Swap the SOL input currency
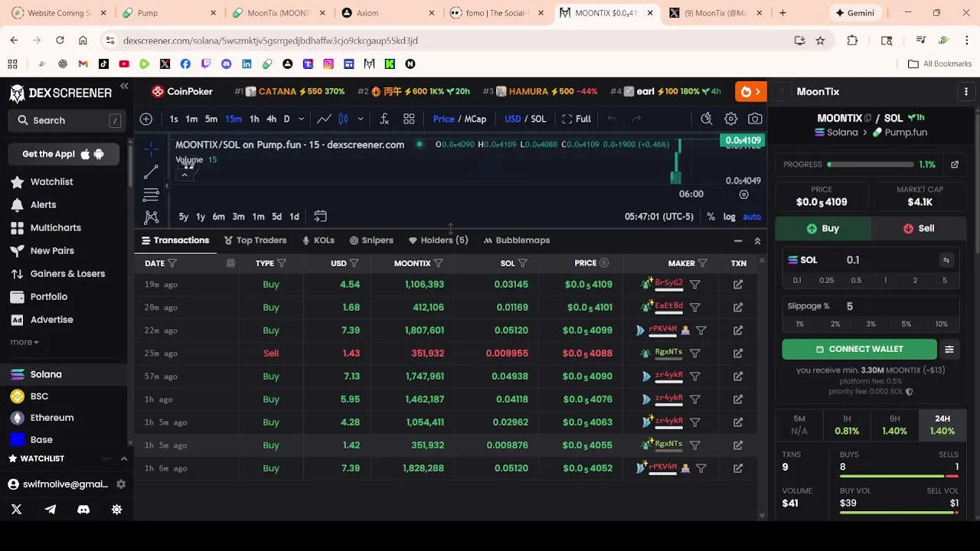Image resolution: width=980 pixels, height=551 pixels. [x=946, y=260]
